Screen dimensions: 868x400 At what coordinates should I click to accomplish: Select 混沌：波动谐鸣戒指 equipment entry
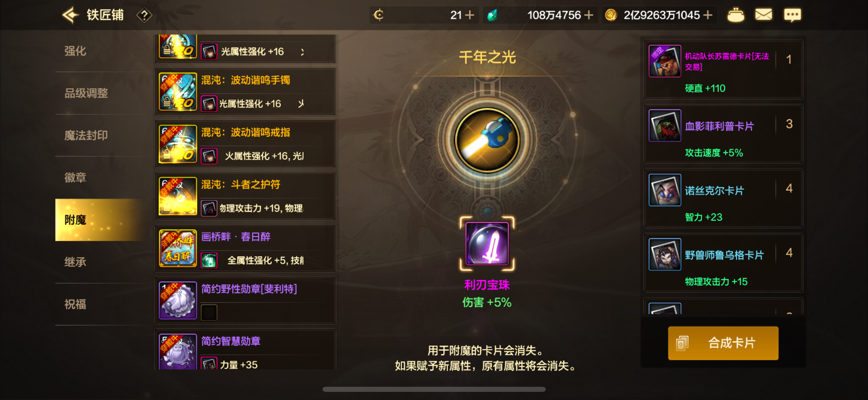(245, 144)
